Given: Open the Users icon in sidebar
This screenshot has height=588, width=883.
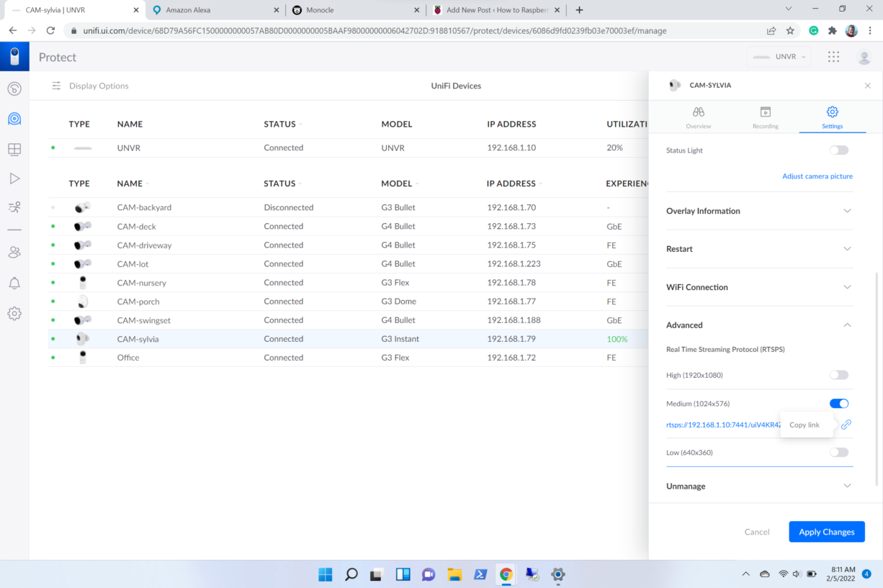Looking at the screenshot, I should tap(14, 253).
